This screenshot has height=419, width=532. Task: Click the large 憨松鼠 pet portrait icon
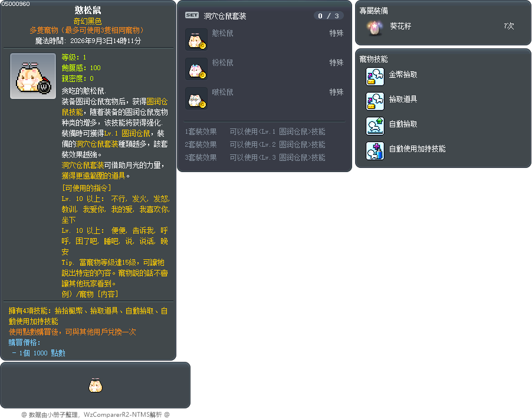33,76
